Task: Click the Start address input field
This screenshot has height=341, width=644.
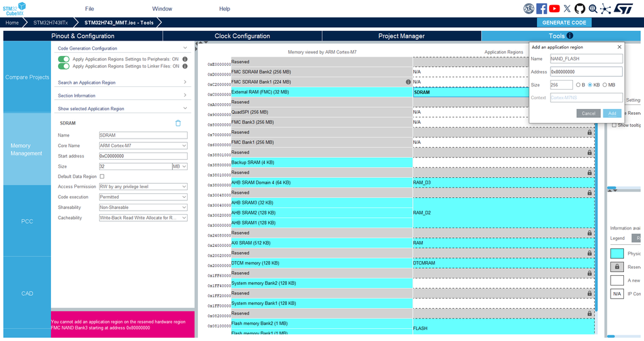Action: point(143,156)
